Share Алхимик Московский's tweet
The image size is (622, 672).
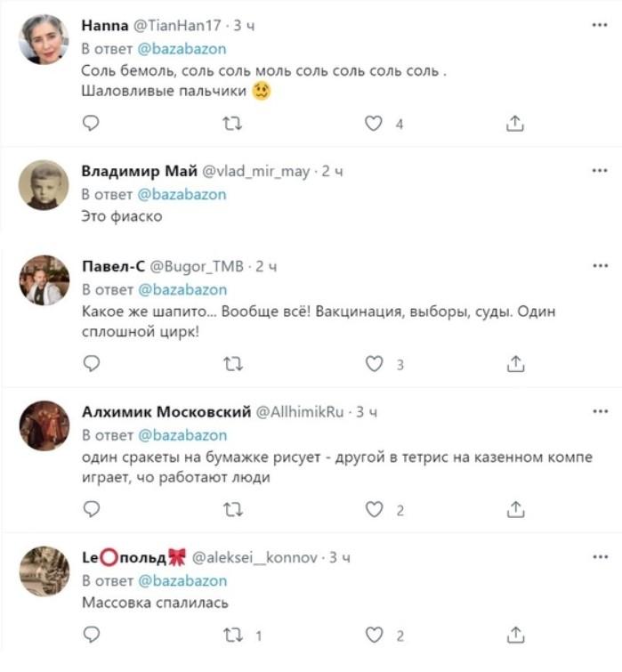[516, 509]
